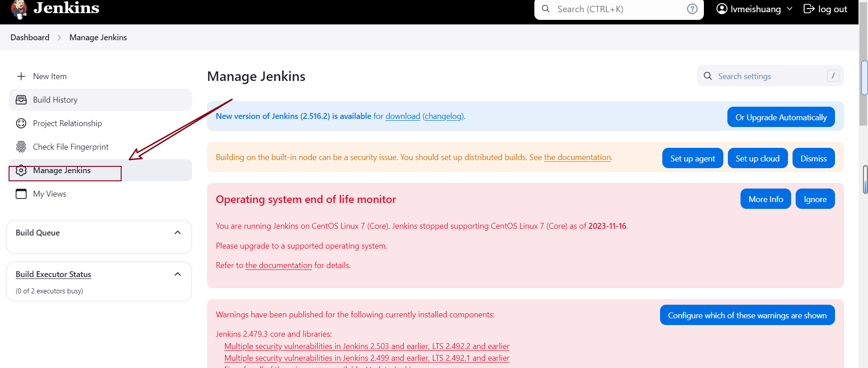Viewport: 868px width, 368px height.
Task: Click the search magnifier icon in header
Action: tap(546, 9)
